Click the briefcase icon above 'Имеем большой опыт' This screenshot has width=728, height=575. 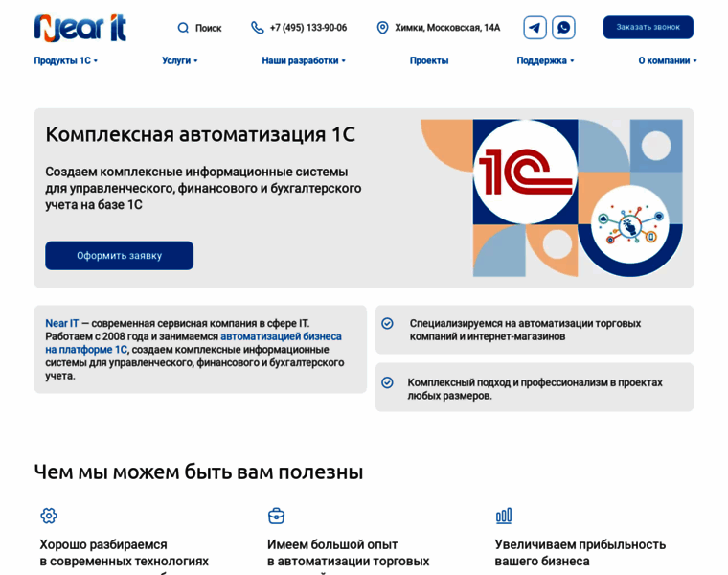click(x=276, y=516)
